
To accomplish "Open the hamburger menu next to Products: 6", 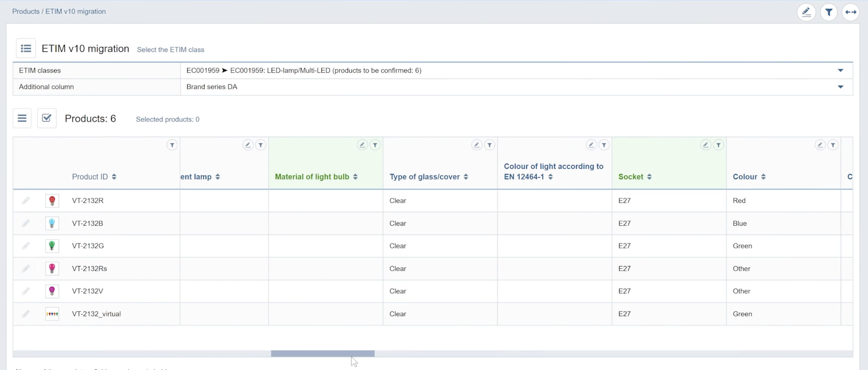I will click(x=22, y=118).
